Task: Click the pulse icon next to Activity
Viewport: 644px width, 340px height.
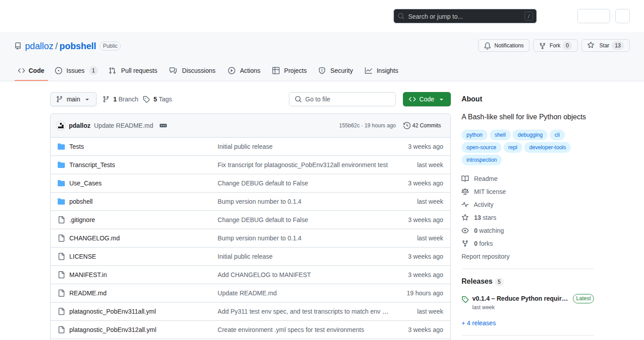Action: pos(465,205)
